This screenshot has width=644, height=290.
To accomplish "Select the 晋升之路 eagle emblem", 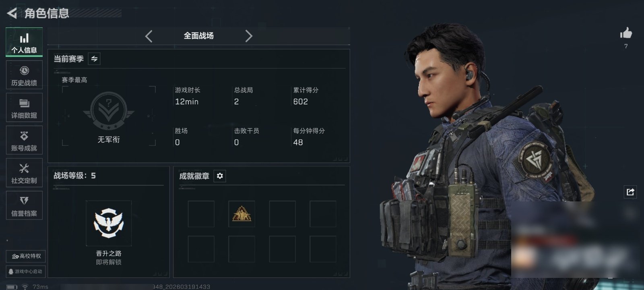I will click(x=109, y=223).
